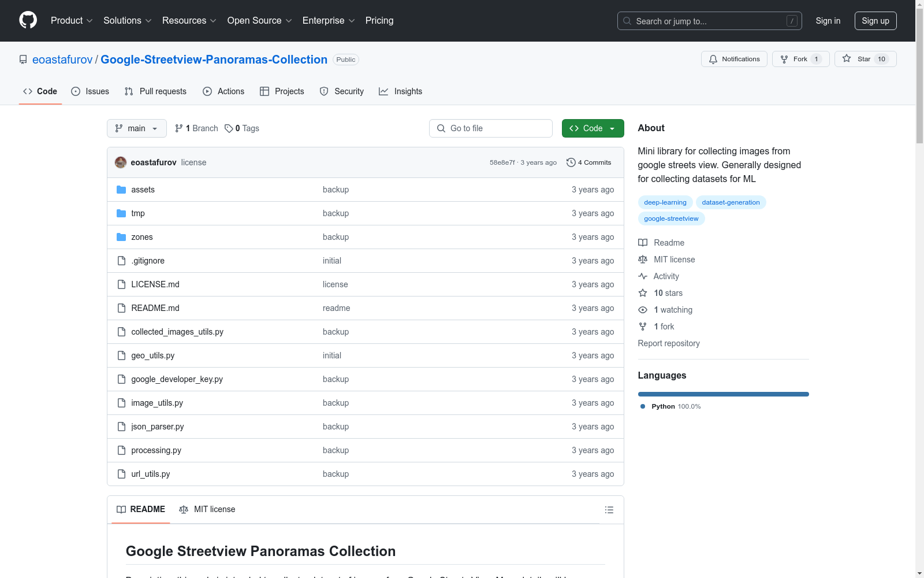Viewport: 924px width, 578px height.
Task: Click the file icon beside json_parser.py
Action: coord(121,427)
